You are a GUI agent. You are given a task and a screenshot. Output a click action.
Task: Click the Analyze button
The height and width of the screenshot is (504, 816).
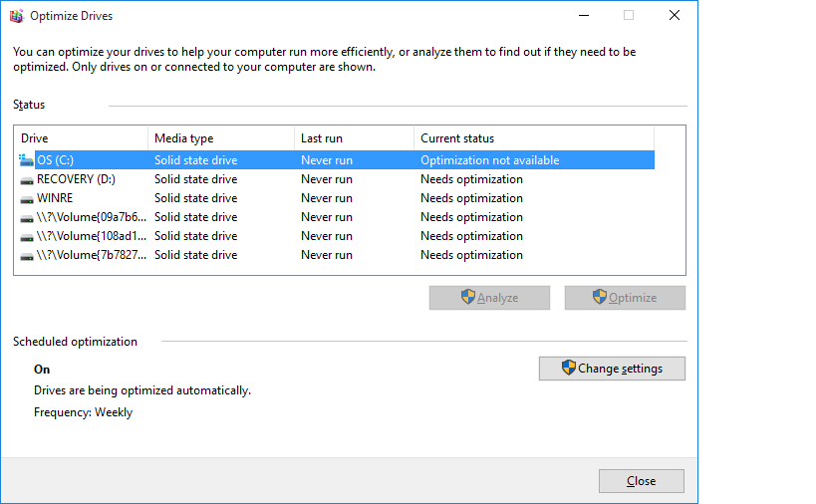click(489, 298)
